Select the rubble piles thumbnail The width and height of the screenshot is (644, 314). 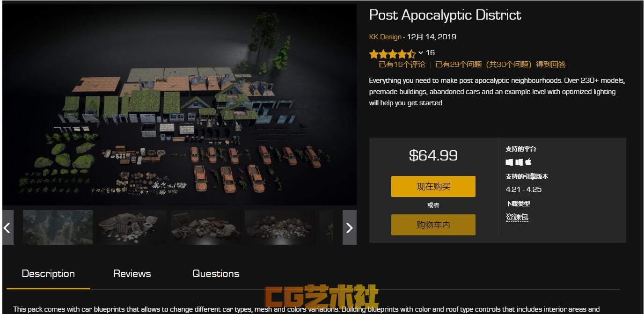[280, 227]
